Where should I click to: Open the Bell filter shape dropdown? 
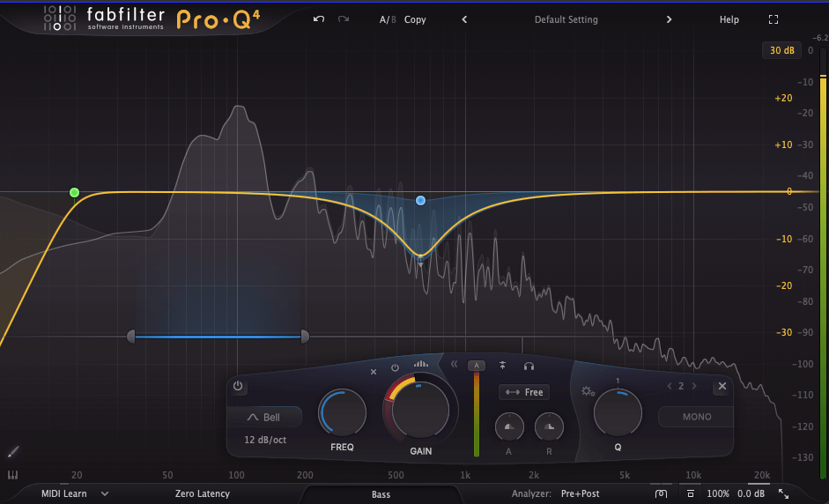pyautogui.click(x=264, y=416)
